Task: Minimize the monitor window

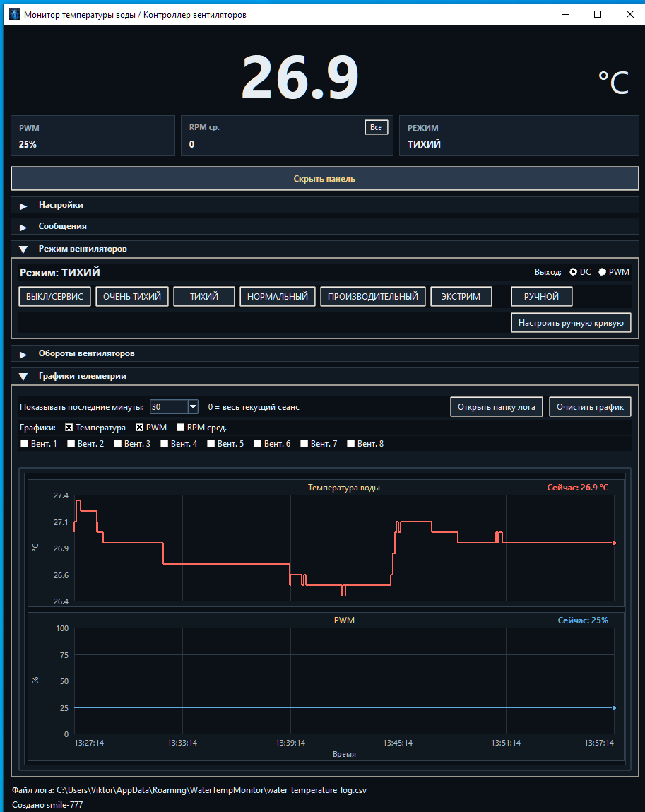Action: point(566,15)
